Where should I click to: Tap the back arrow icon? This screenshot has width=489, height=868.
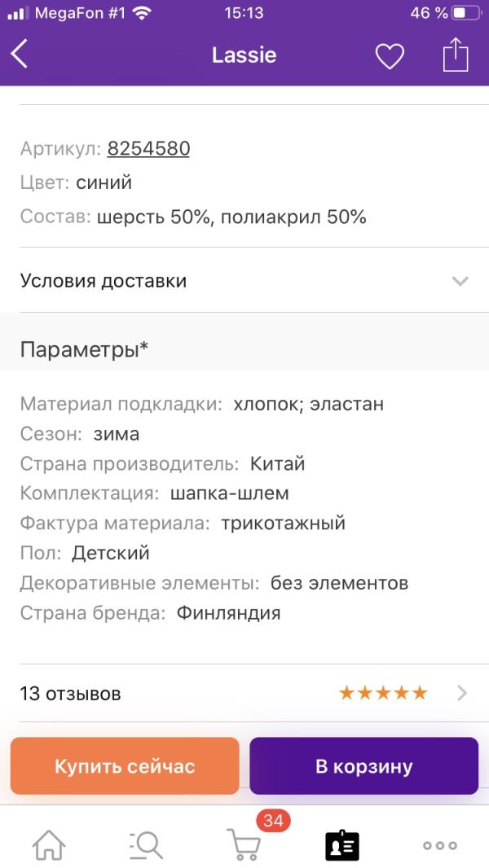coord(20,55)
